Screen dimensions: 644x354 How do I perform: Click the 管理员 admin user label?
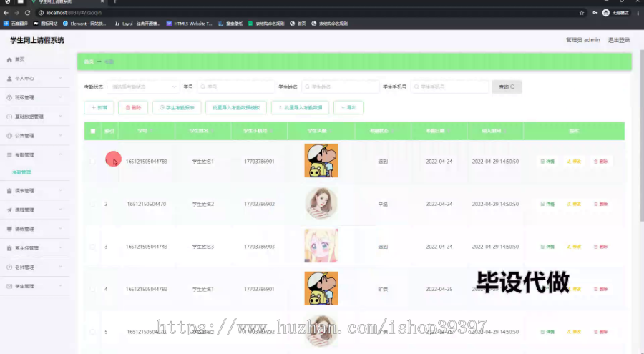point(582,40)
